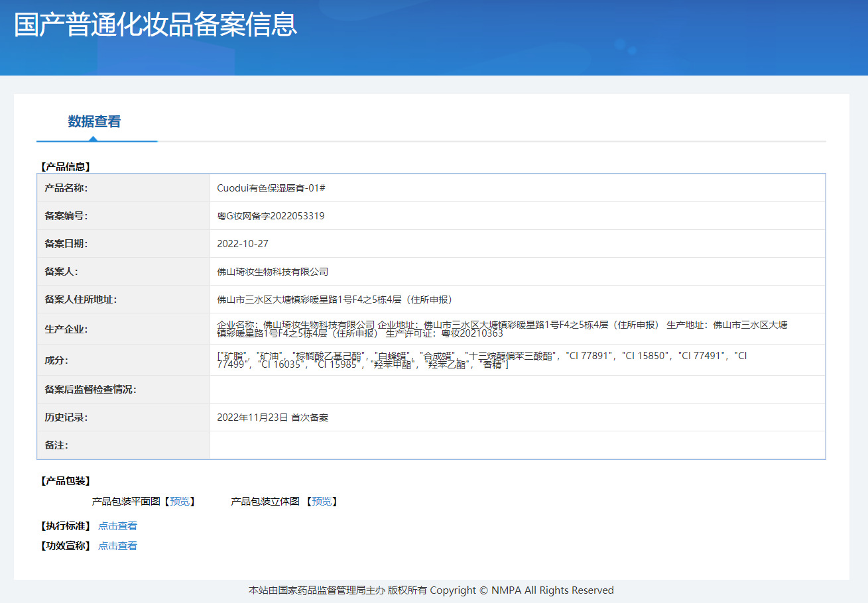The image size is (868, 603).
Task: Click the 【功效宣称】 label
Action: pyautogui.click(x=64, y=546)
